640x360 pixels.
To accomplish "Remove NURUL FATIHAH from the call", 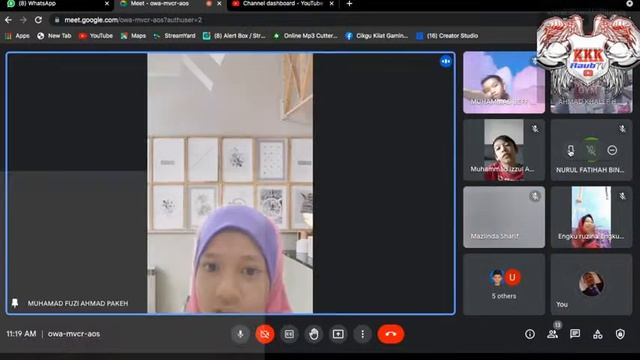I will (612, 150).
